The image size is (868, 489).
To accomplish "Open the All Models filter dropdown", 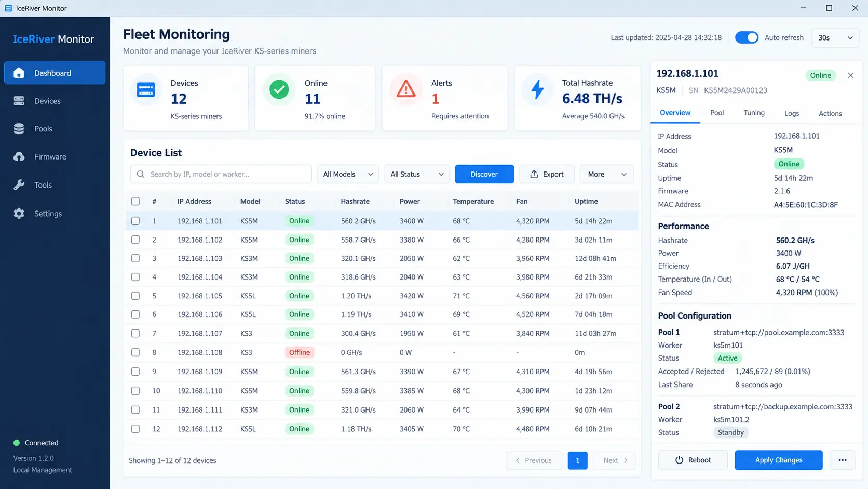I will [x=348, y=174].
